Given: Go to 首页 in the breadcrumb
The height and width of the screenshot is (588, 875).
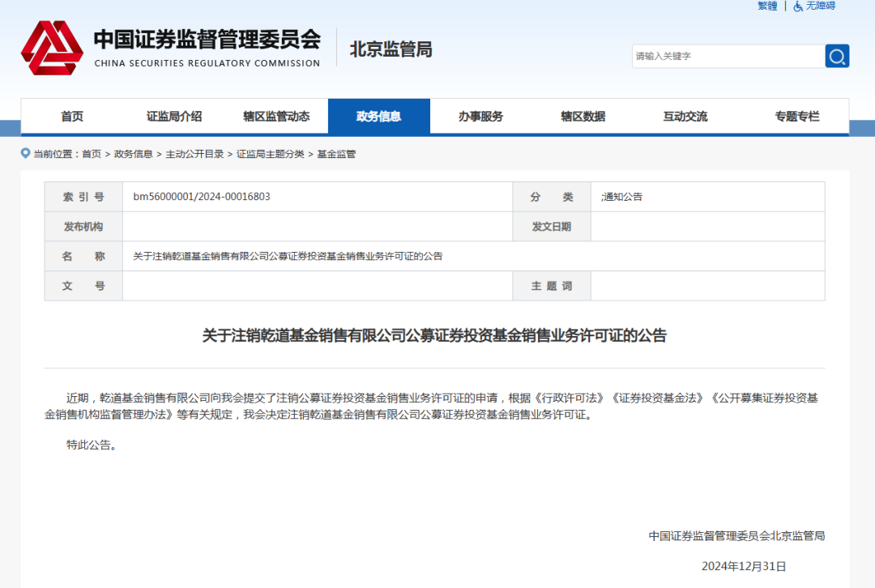Looking at the screenshot, I should click(92, 154).
